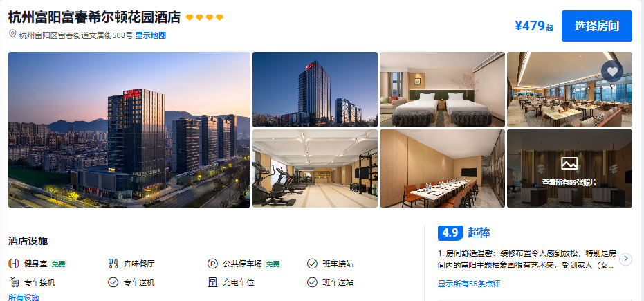Viewport: 644px width, 301px height.
Task: Click the picture icon on photo gallery overlay
Action: point(569,163)
